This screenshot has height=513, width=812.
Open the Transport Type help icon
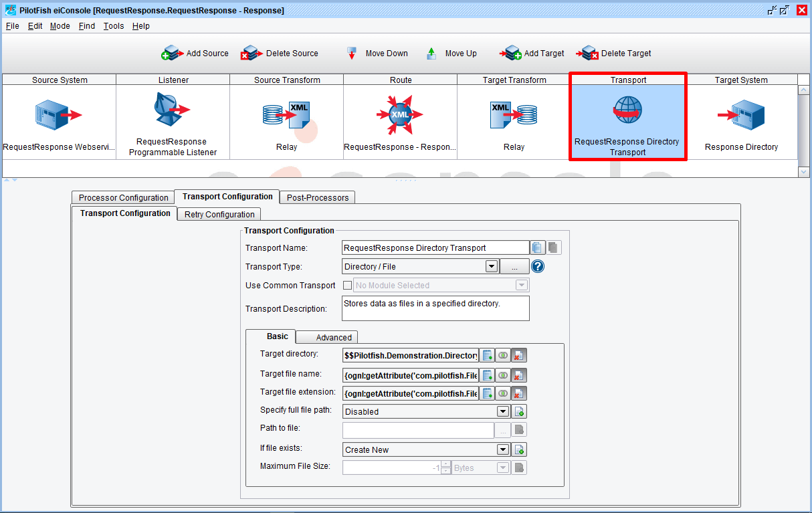538,266
